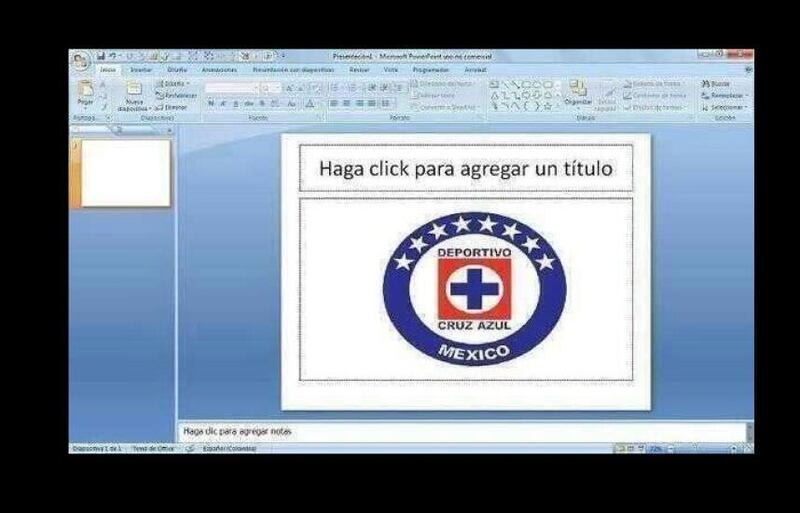800x513 pixels.
Task: Toggle Underline (S) formatting
Action: (235, 104)
